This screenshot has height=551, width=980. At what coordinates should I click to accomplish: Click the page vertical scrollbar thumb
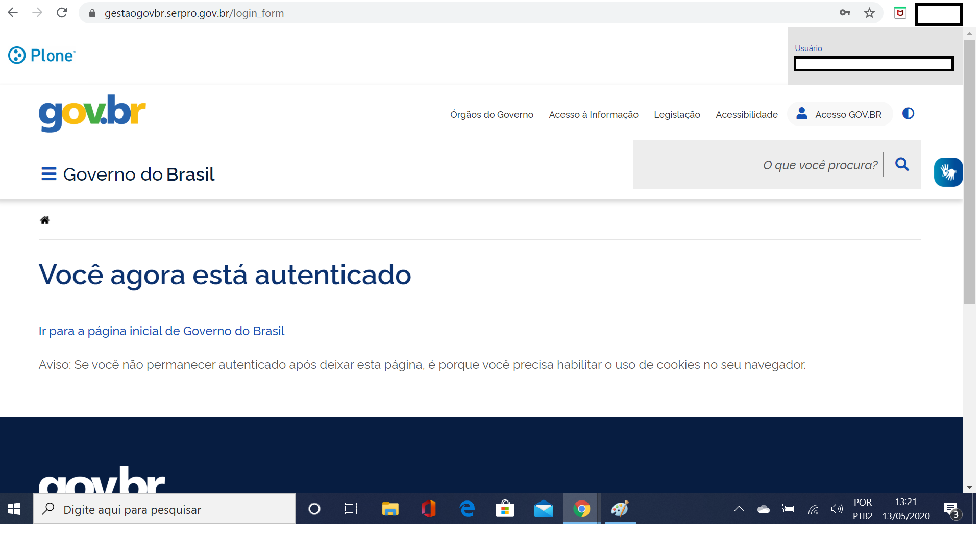[969, 171]
